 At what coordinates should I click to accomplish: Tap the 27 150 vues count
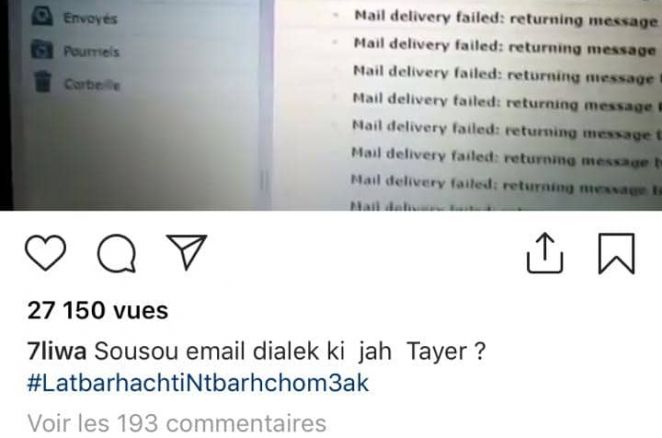[98, 310]
